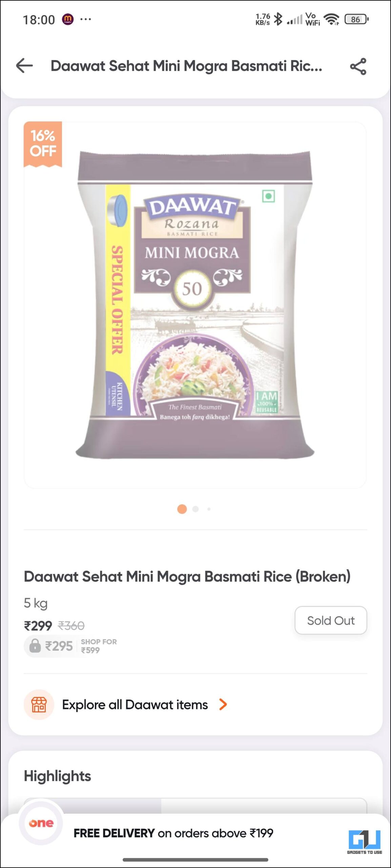Viewport: 391px width, 868px height.
Task: Tap the 16% OFF discount badge
Action: point(43,144)
